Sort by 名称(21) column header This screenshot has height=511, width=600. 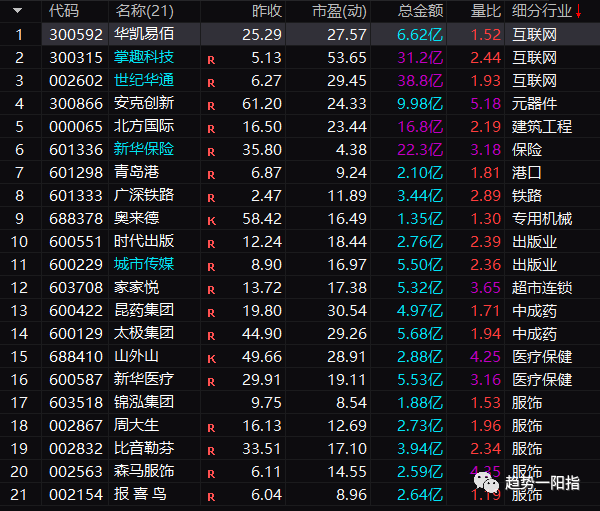(145, 11)
